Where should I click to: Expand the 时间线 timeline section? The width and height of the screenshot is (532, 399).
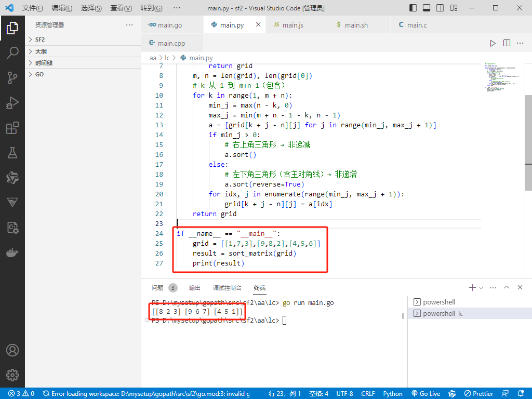tap(83, 63)
